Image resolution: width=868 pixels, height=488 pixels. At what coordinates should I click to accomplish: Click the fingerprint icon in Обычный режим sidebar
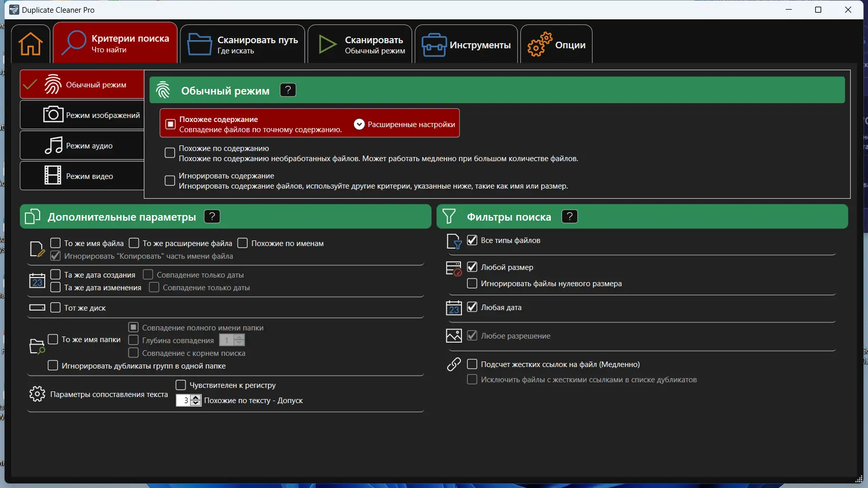(x=53, y=84)
